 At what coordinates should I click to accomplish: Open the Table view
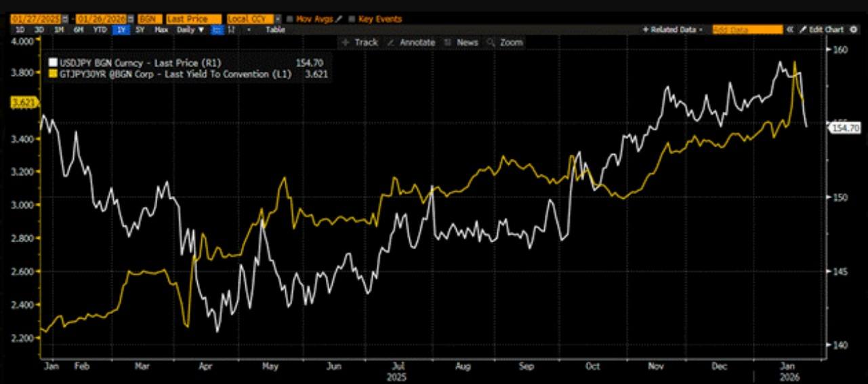click(275, 30)
